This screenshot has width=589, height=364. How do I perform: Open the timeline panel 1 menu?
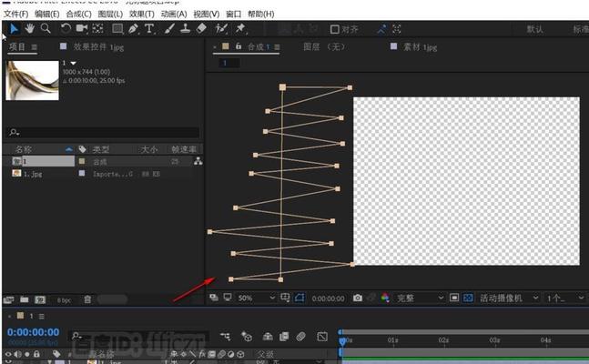(42, 317)
